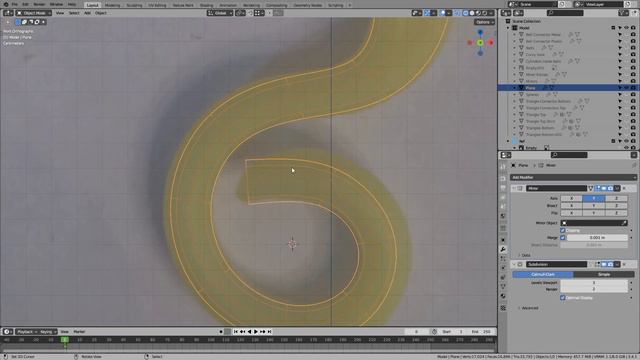Toggle Mirror modifier render camera icon

(610, 188)
